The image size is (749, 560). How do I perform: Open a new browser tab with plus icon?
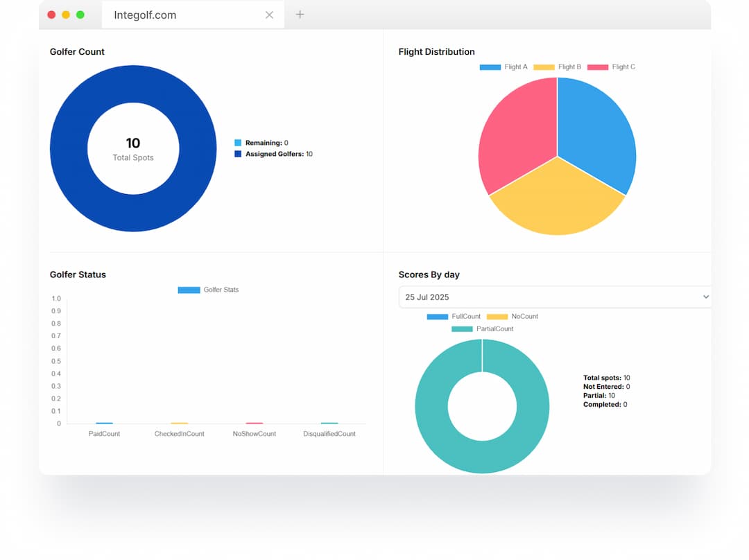[300, 15]
